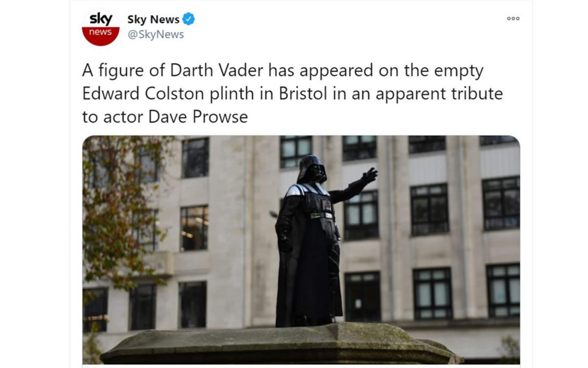Click the word 'Bristol' in the tweet
This screenshot has width=588, height=368.
point(303,93)
